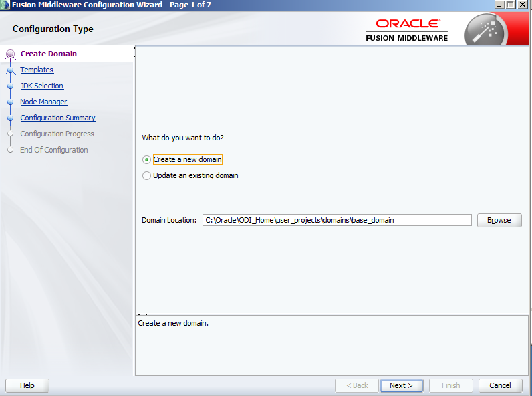Choose Update an existing domain radio button
Image resolution: width=532 pixels, height=396 pixels.
[147, 176]
